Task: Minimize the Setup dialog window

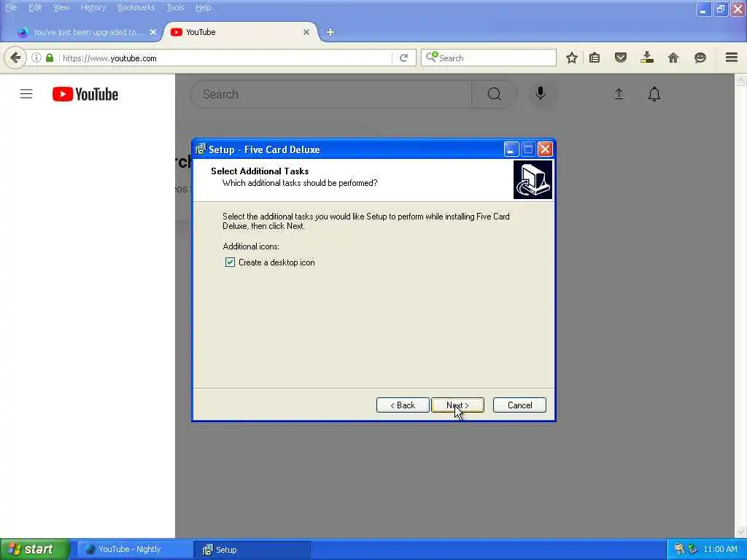Action: pyautogui.click(x=511, y=149)
